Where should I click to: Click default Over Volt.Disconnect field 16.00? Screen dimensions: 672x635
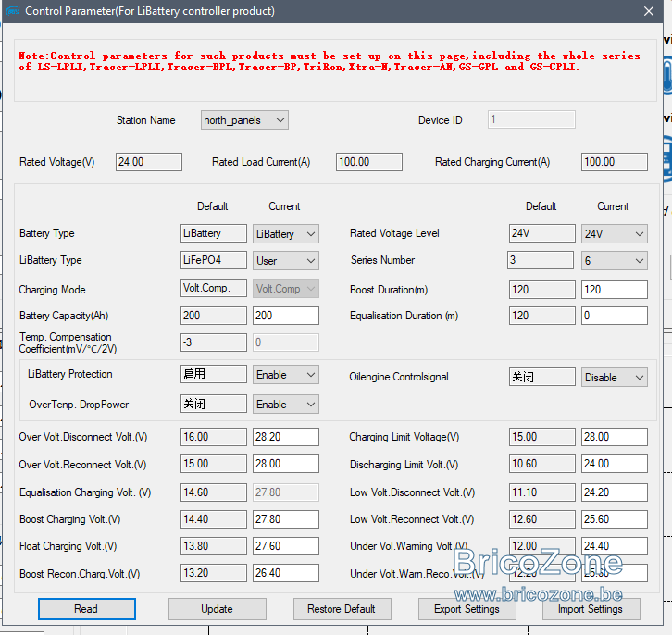[214, 437]
